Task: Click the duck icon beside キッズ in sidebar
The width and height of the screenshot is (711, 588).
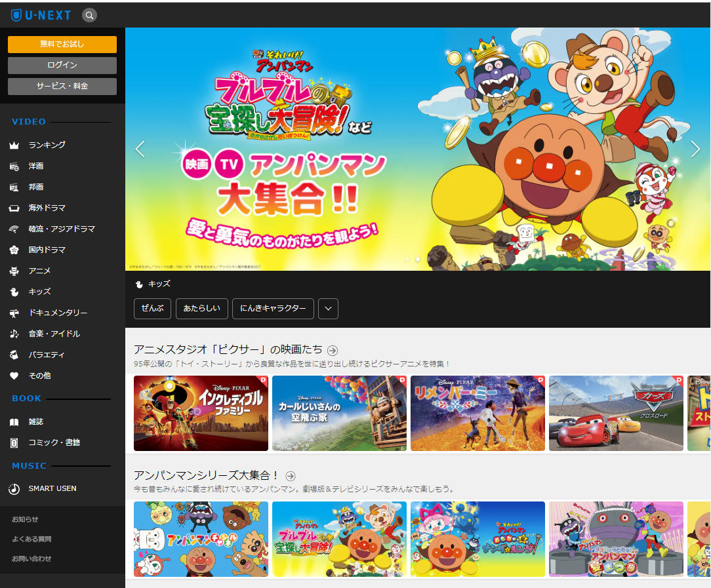Action: click(x=14, y=292)
